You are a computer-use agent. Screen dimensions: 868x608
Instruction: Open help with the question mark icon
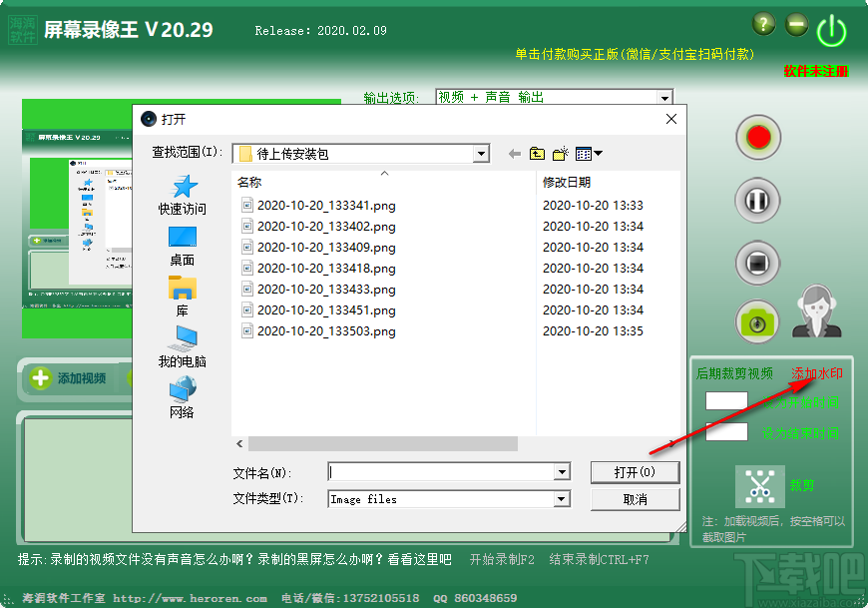(x=764, y=24)
